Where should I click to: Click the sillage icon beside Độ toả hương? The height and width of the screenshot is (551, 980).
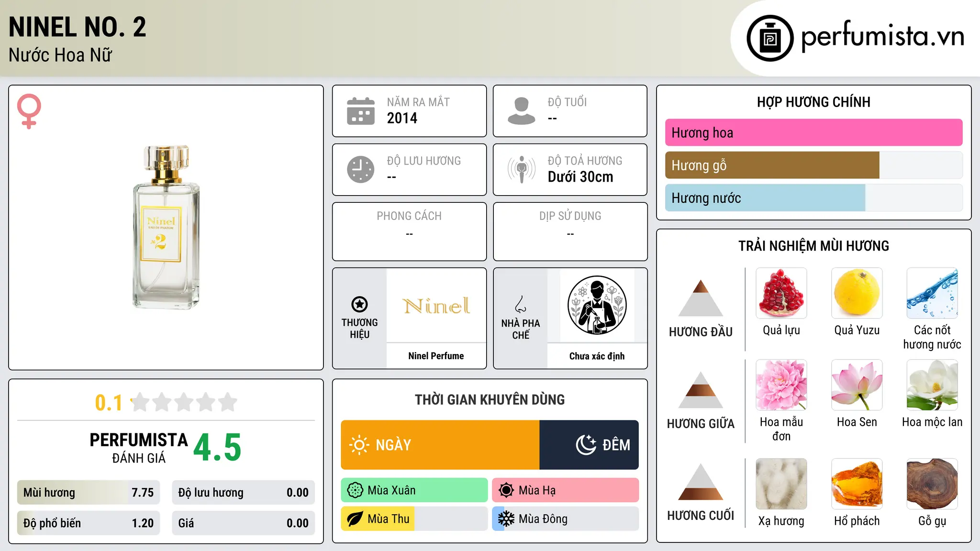522,169
